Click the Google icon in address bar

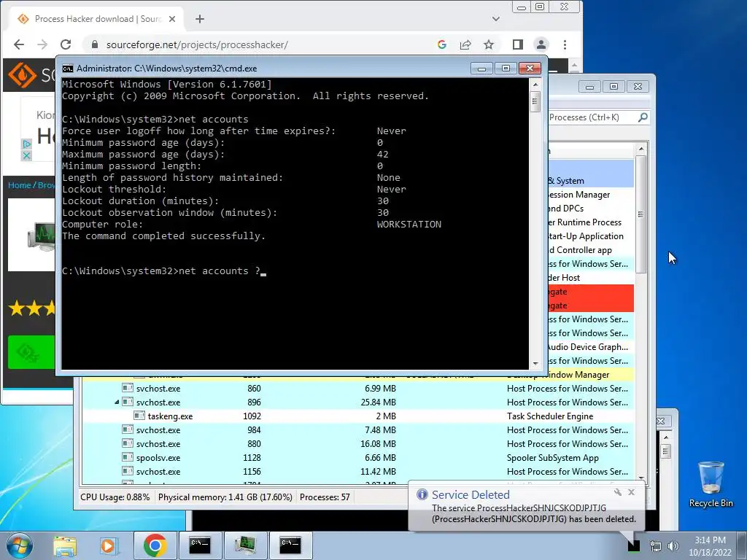pos(442,44)
